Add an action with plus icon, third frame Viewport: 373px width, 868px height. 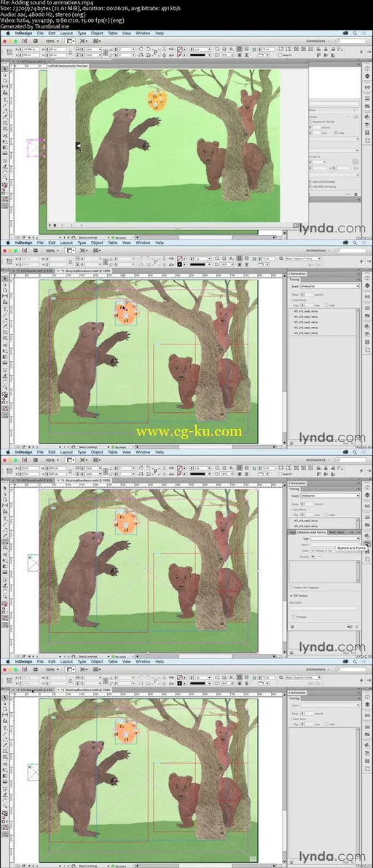coord(312,556)
